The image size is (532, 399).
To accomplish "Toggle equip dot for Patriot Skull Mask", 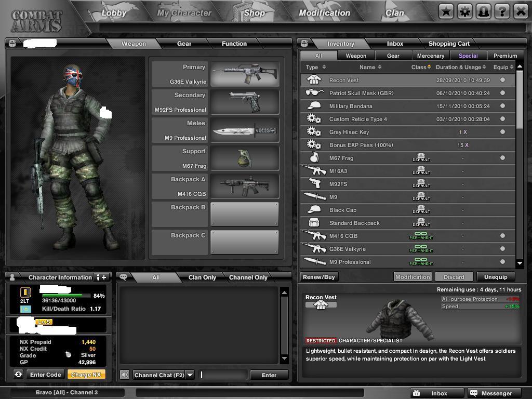I will (x=502, y=92).
